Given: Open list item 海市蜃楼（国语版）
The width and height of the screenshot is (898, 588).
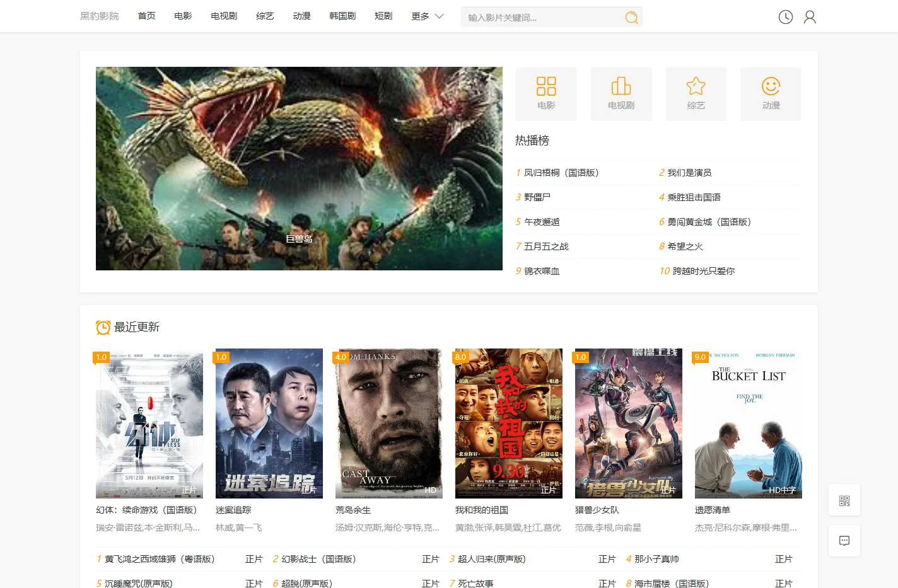Looking at the screenshot, I should point(672,584).
